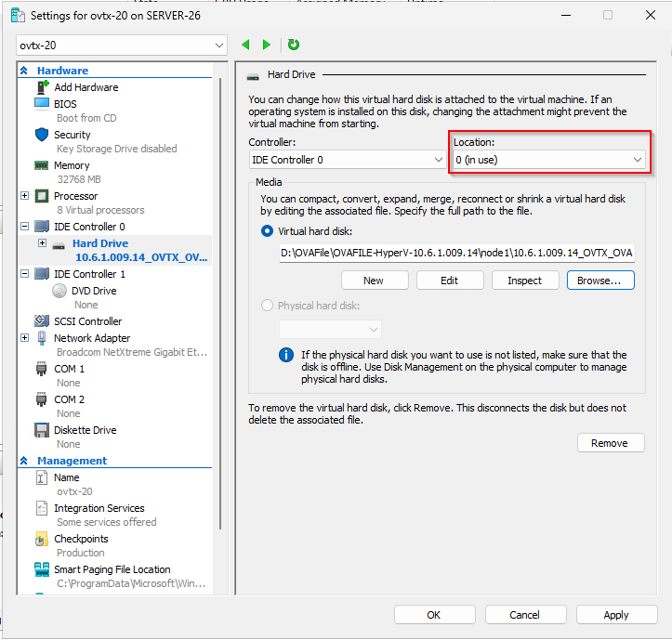Select the Virtual hard disk radio button

pyautogui.click(x=267, y=231)
